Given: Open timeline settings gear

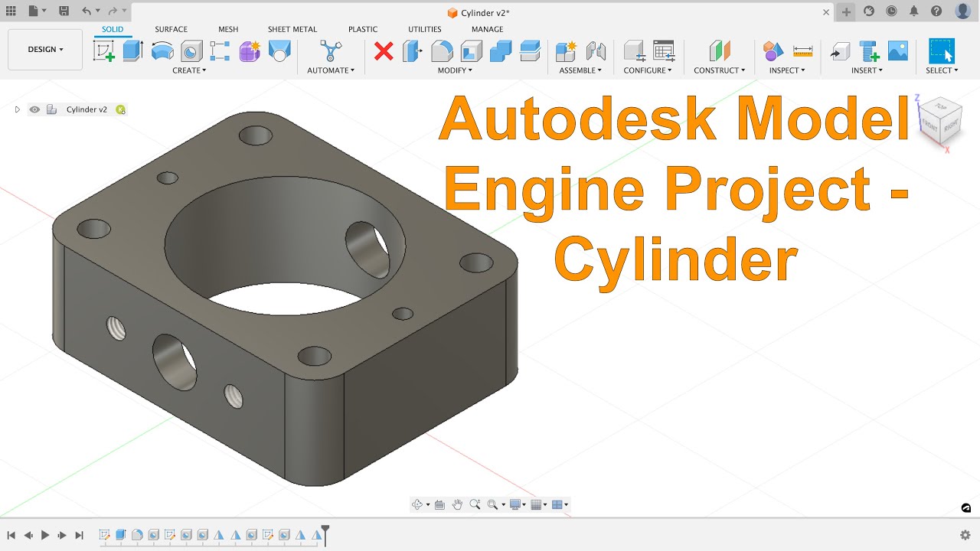Looking at the screenshot, I should click(965, 535).
